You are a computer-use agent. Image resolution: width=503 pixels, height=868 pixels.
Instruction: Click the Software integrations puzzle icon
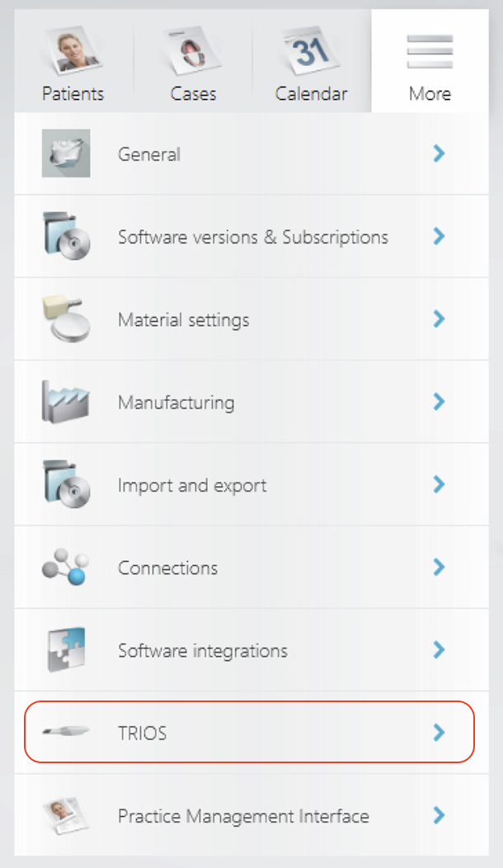[66, 650]
